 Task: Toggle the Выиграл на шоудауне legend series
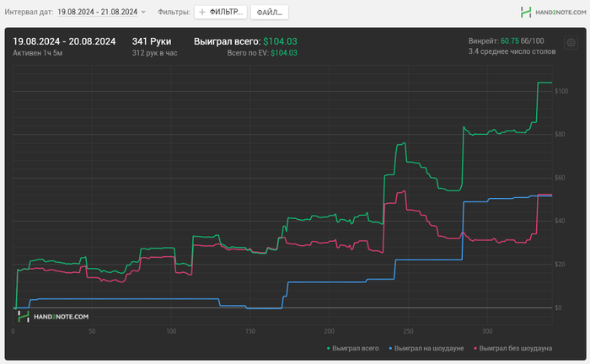click(426, 348)
